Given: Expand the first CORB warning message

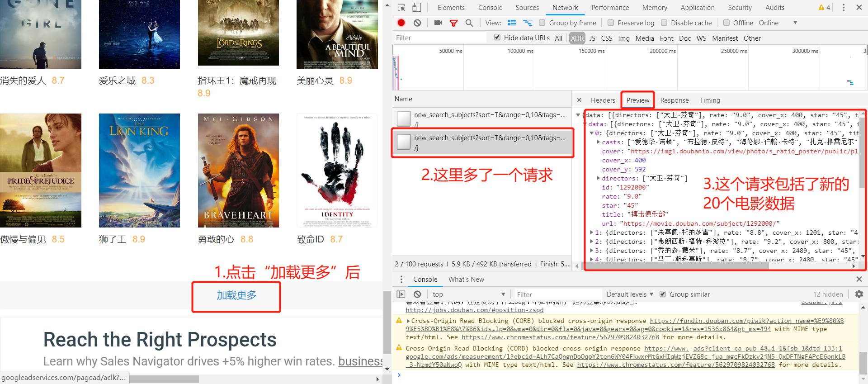Looking at the screenshot, I should point(408,321).
